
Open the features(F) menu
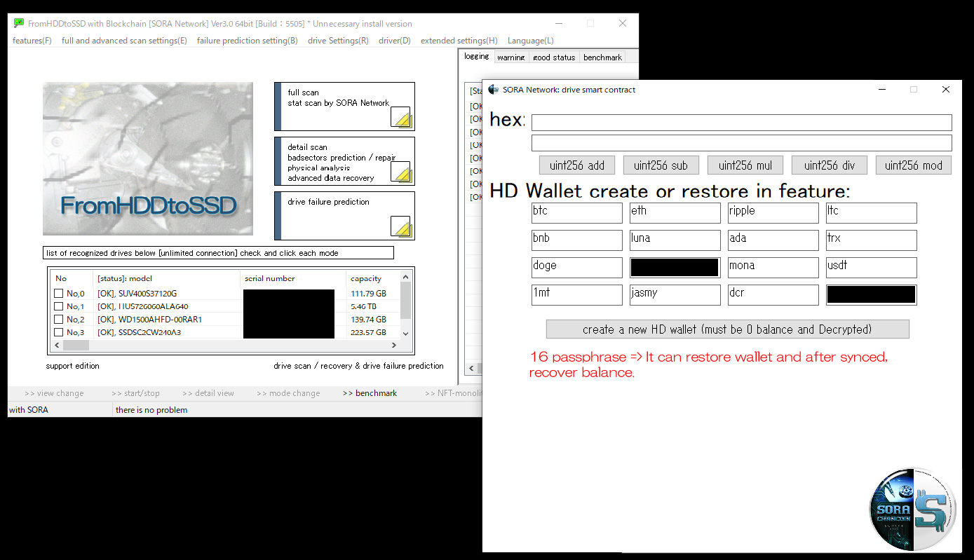tap(32, 41)
